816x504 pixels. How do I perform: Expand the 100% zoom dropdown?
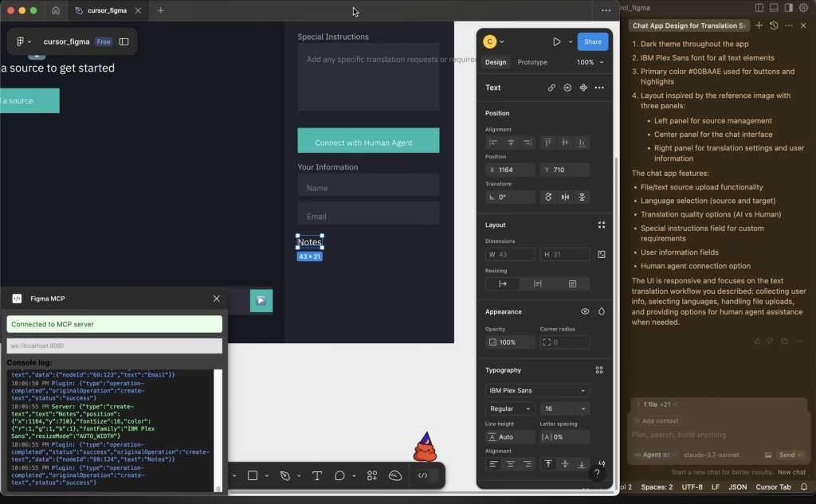click(590, 62)
